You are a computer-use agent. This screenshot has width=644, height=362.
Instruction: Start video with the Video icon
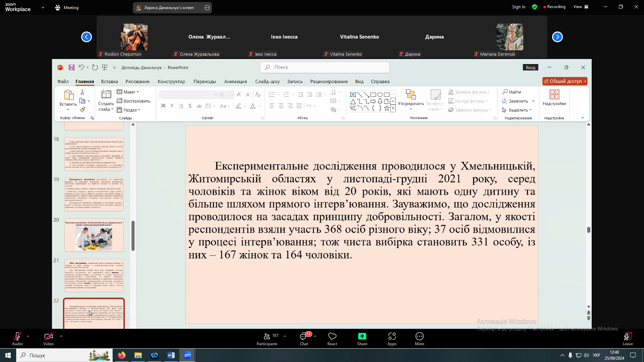[x=48, y=337]
